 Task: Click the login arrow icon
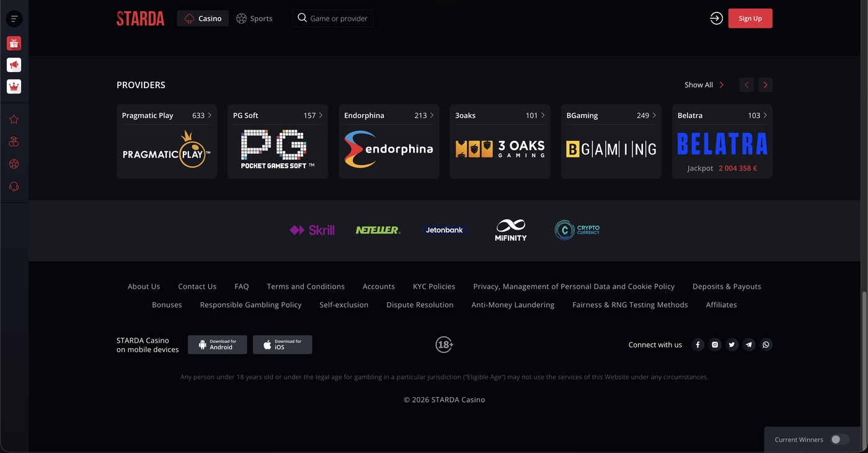pyautogui.click(x=716, y=19)
